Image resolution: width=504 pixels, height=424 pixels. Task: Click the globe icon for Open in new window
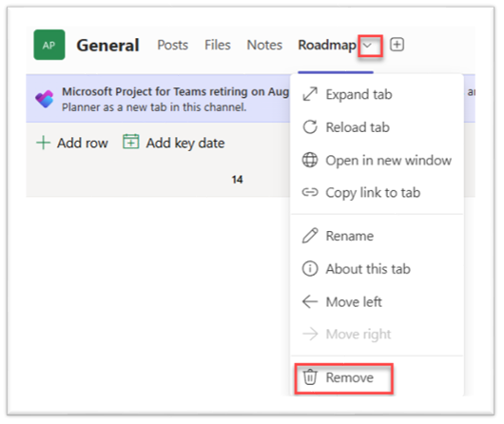pyautogui.click(x=310, y=160)
